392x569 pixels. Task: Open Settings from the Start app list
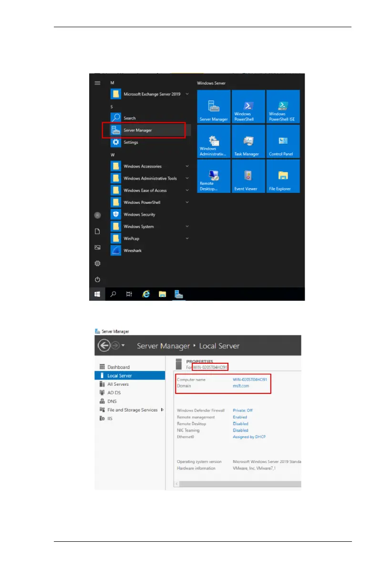(x=150, y=142)
